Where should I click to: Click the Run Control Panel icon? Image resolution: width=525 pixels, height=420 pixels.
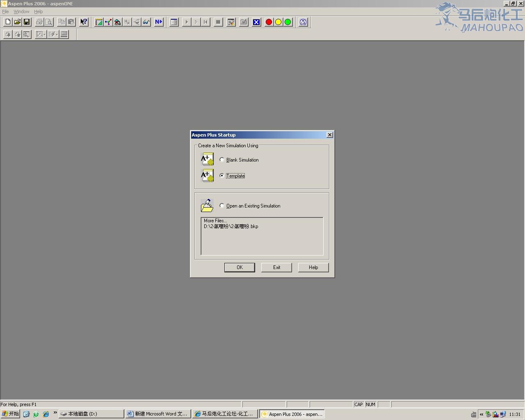click(231, 22)
